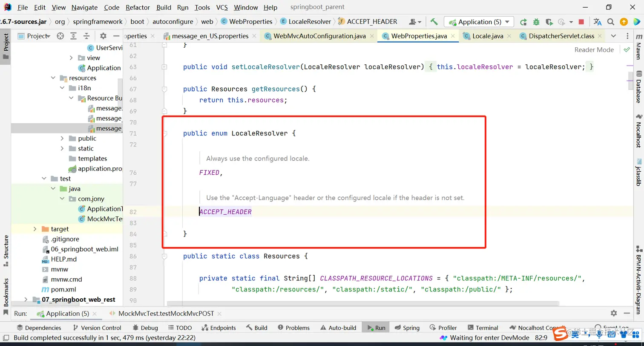Open the Translate icon in the toolbar

tap(598, 22)
